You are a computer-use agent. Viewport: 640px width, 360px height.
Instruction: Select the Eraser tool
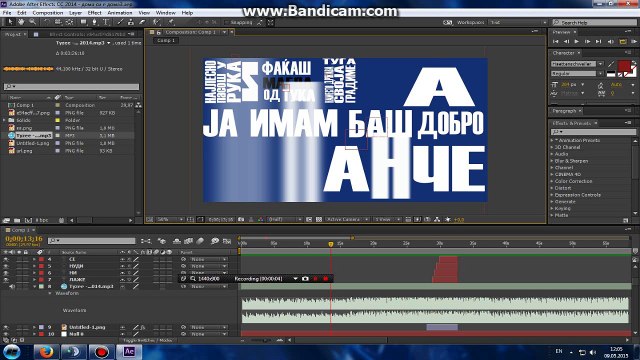pyautogui.click(x=142, y=22)
